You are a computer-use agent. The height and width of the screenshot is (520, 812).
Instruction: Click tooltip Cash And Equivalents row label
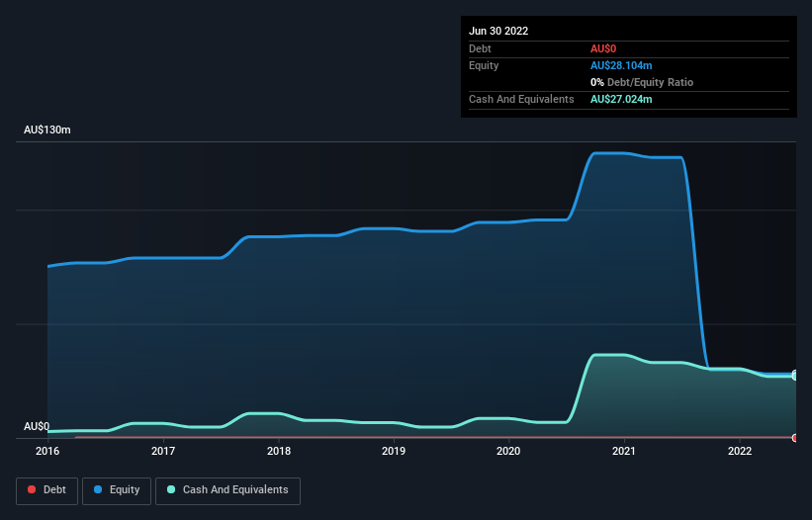[x=521, y=99]
